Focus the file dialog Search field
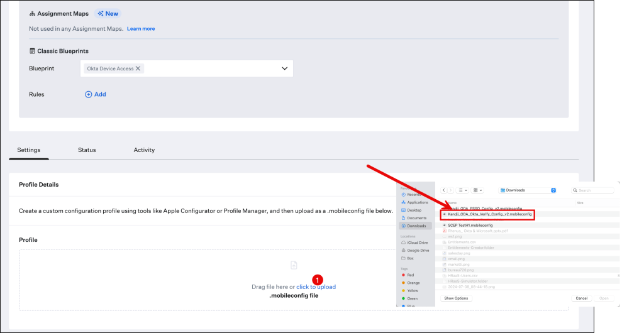 (594, 190)
